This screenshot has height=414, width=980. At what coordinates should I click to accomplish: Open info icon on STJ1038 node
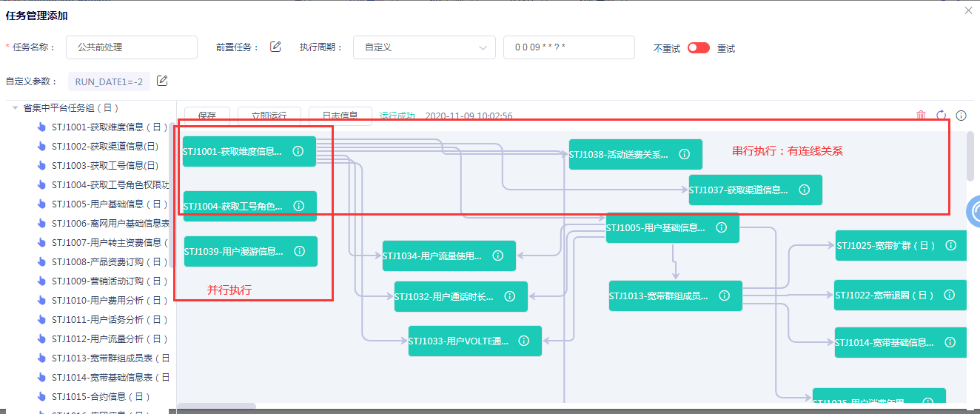point(685,154)
